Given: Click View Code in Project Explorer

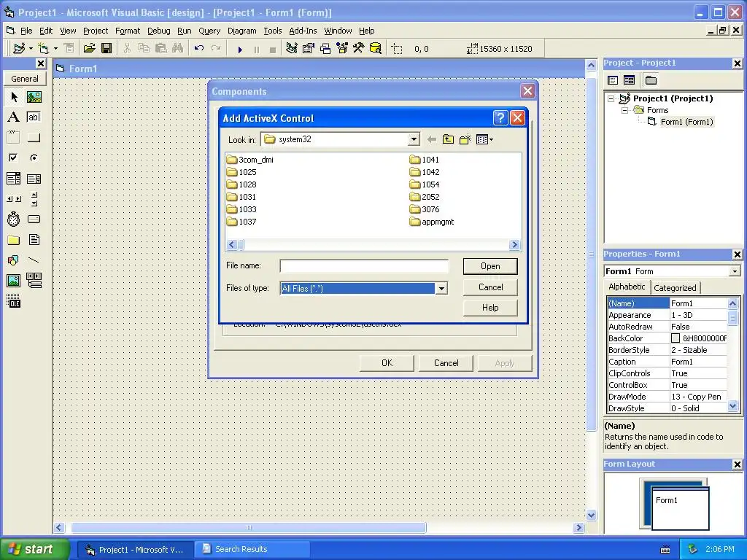Looking at the screenshot, I should tap(613, 80).
